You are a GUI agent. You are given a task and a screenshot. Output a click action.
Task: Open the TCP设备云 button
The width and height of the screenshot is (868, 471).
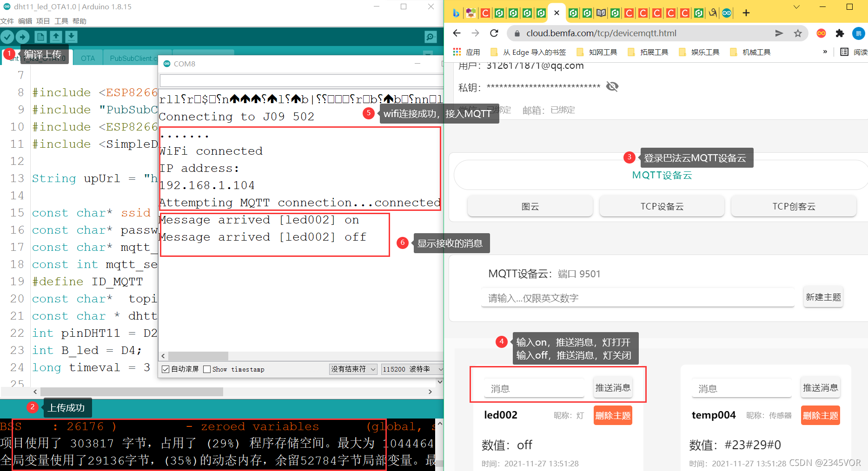point(662,206)
